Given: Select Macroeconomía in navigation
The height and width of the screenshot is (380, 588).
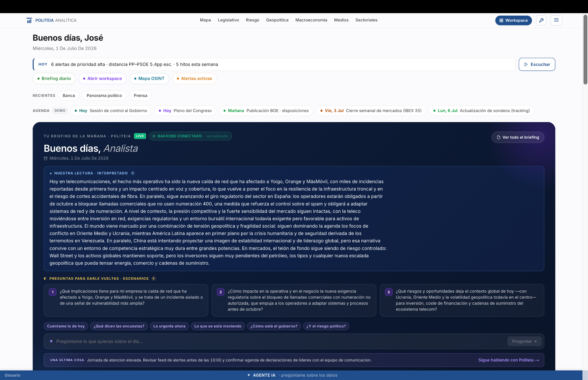Looking at the screenshot, I should (x=311, y=20).
